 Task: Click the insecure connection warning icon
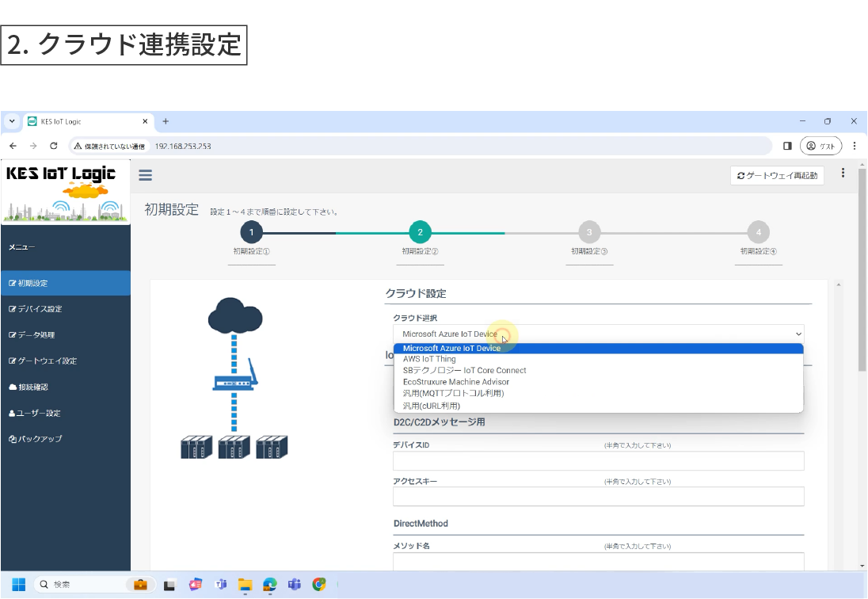[x=78, y=146]
